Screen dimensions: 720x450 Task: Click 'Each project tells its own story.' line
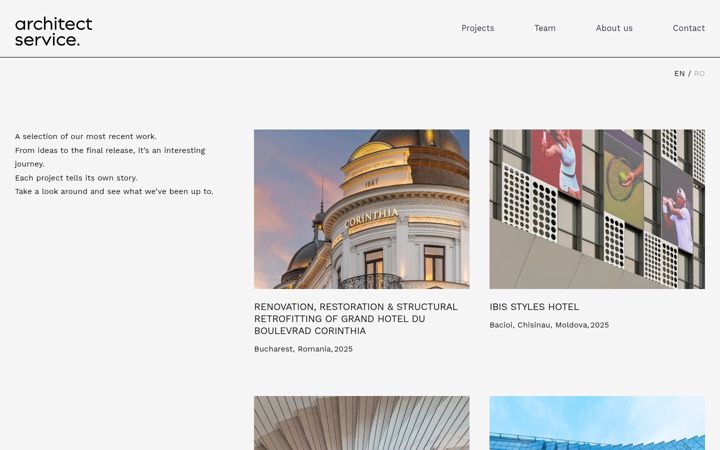[76, 178]
